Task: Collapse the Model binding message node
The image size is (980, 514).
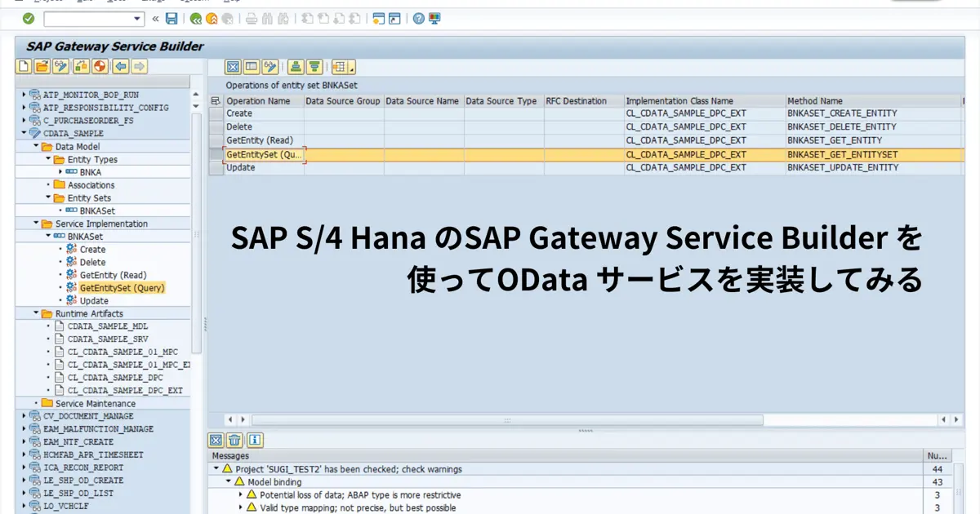Action: [x=229, y=482]
